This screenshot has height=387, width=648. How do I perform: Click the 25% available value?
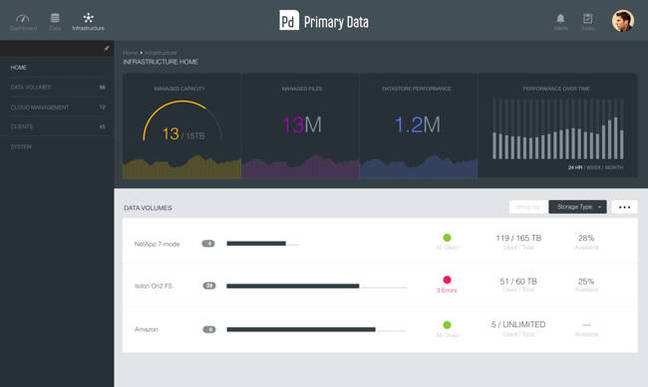[586, 281]
